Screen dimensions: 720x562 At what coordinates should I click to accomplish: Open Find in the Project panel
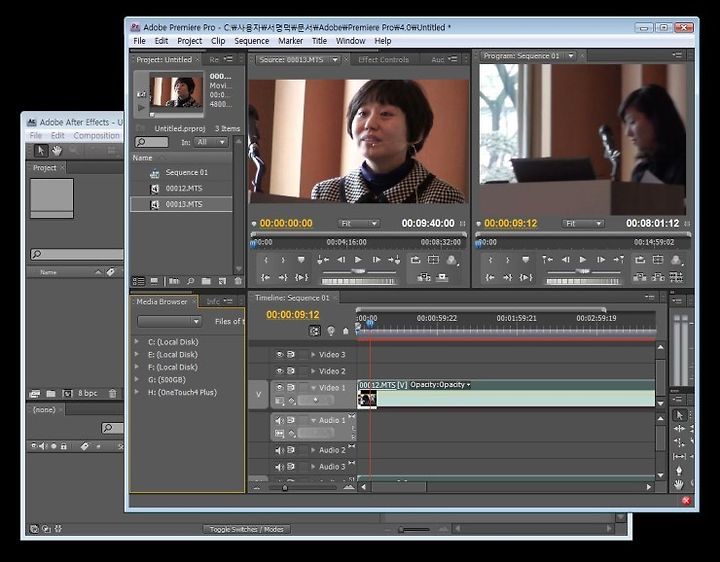(x=191, y=281)
